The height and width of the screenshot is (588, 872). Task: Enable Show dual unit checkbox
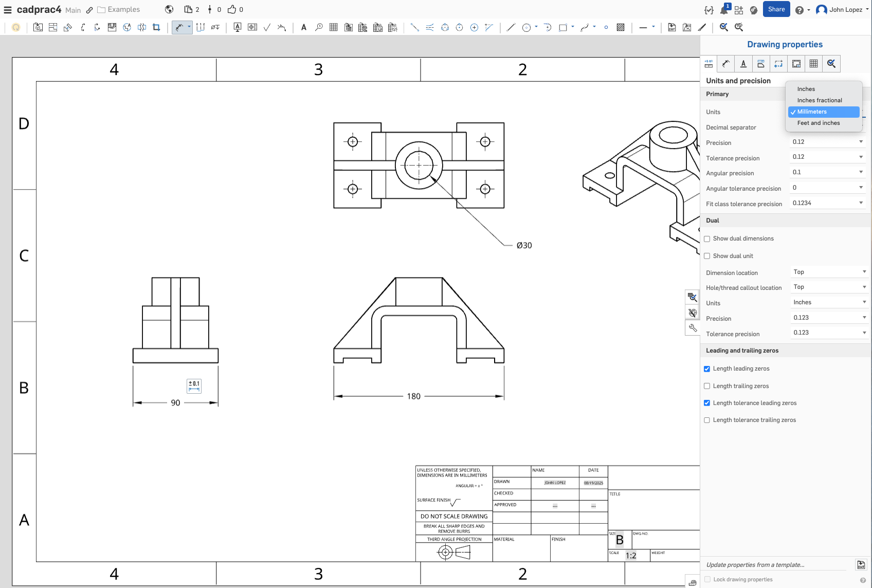[x=707, y=256]
